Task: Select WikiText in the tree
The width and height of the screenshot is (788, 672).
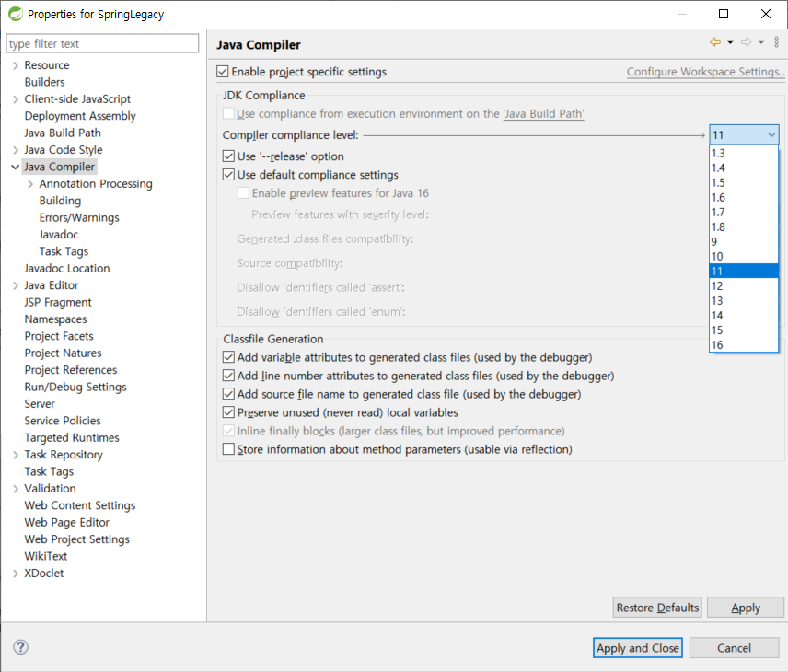Action: click(x=46, y=556)
